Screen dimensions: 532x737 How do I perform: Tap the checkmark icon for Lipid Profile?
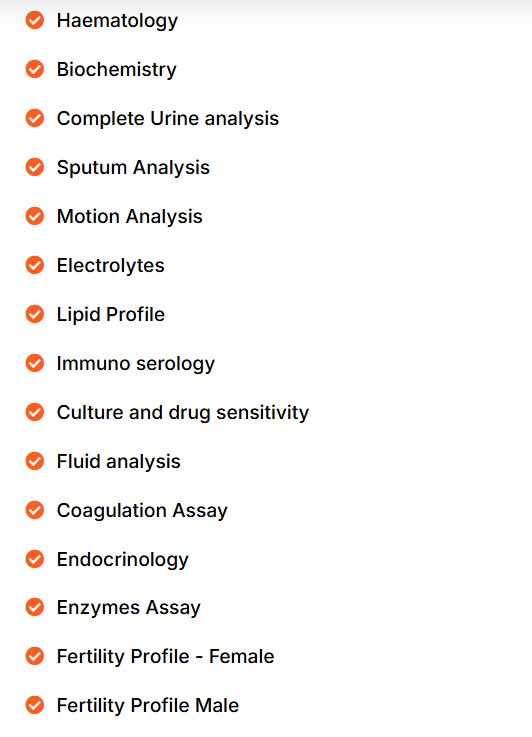tap(35, 314)
